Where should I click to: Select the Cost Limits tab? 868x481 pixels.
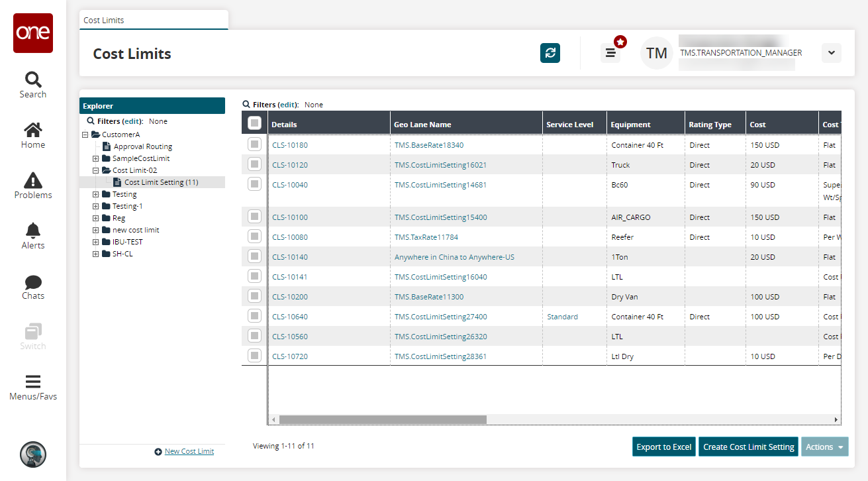point(104,21)
